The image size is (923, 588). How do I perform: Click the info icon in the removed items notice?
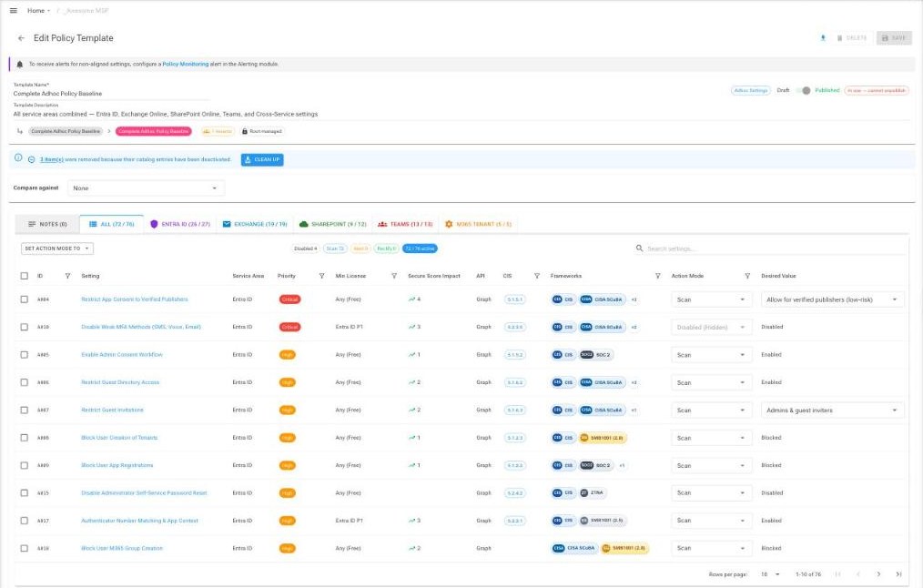point(18,158)
